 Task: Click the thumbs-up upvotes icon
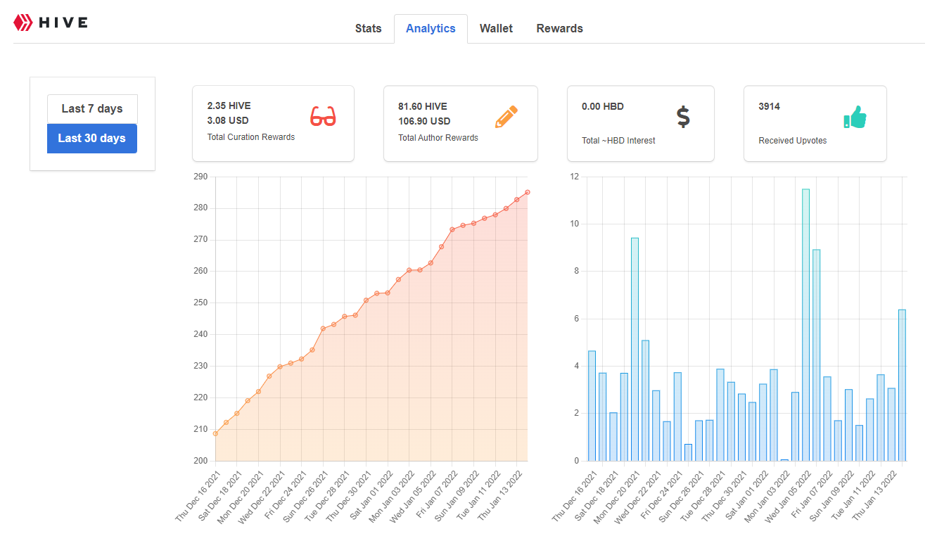click(x=855, y=117)
